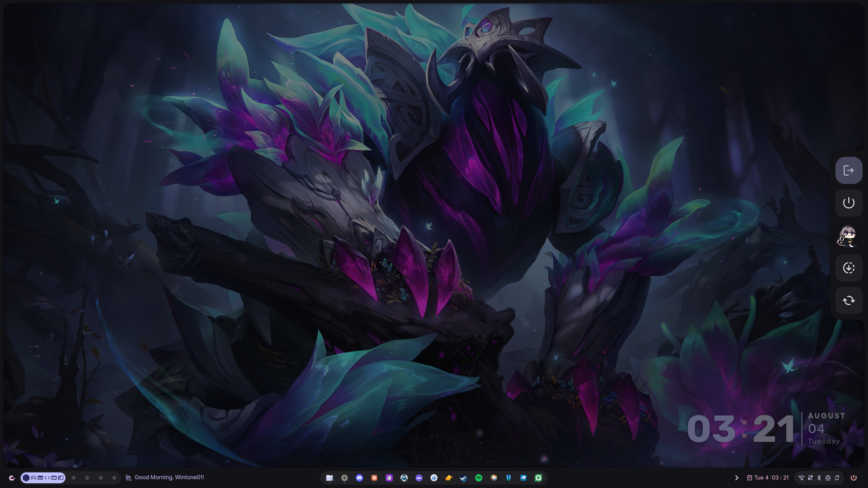
Task: Open calendar from Tue 4 date display
Action: click(x=768, y=477)
